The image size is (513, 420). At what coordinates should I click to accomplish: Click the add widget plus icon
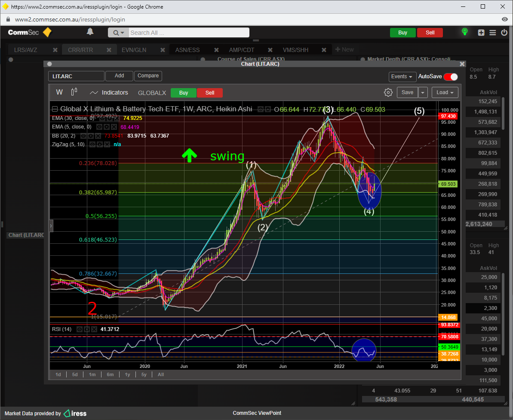[x=481, y=32]
